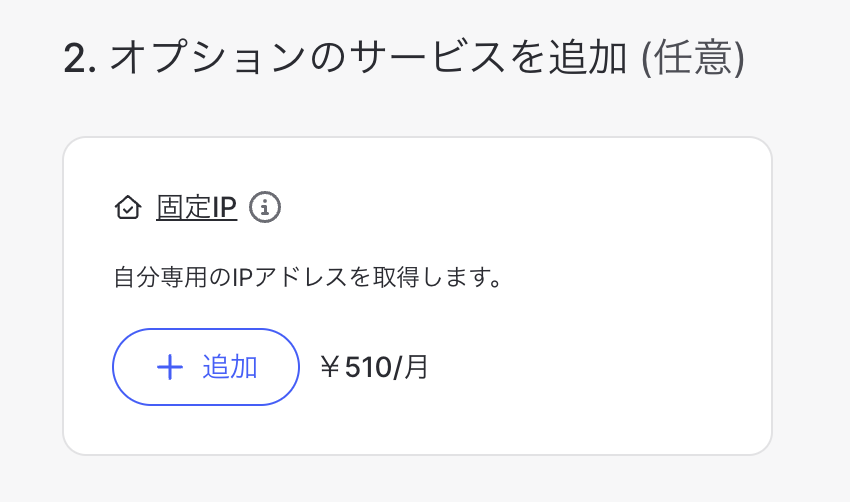
Task: Click the 510 number in the price
Action: 367,367
